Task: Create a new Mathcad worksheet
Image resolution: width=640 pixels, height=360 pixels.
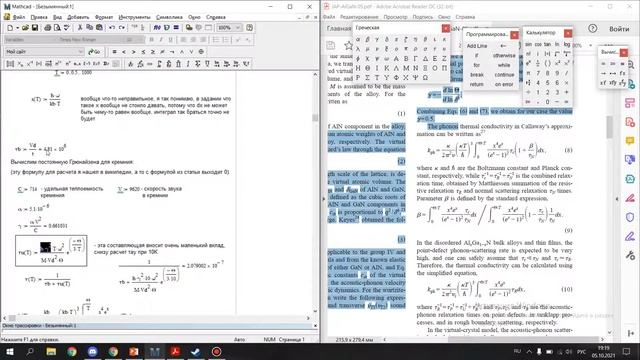Action: pyautogui.click(x=10, y=28)
